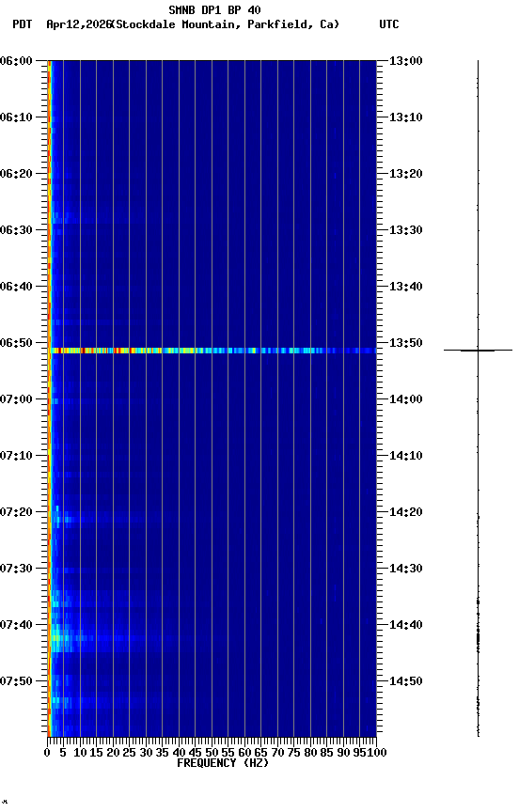The height and width of the screenshot is (812, 519).
Task: Click the 07:30 PDT time label
Action: point(16,570)
